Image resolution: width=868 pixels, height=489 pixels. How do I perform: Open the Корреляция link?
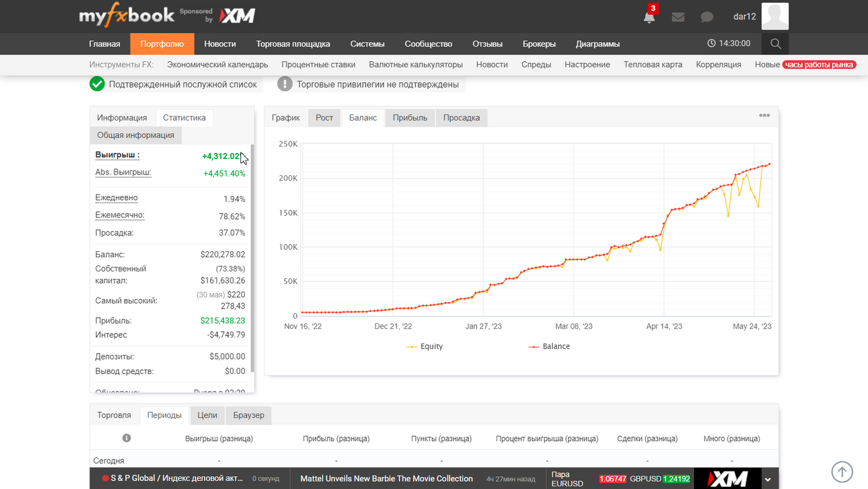tap(719, 65)
